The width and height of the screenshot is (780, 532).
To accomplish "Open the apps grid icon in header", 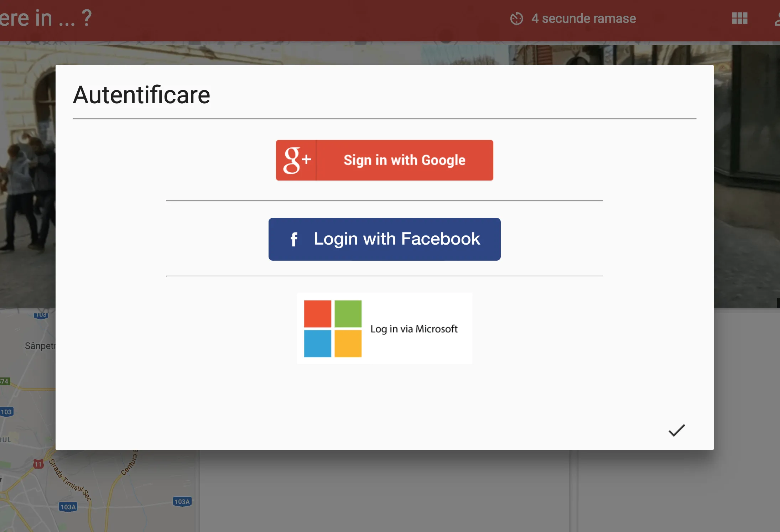I will (739, 18).
